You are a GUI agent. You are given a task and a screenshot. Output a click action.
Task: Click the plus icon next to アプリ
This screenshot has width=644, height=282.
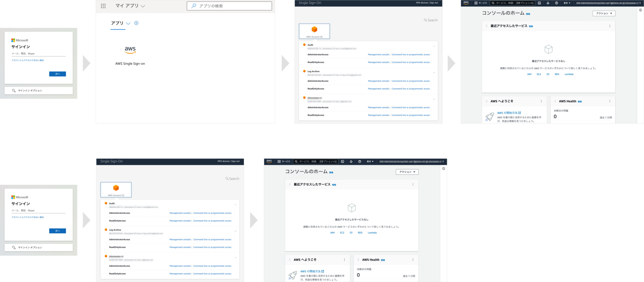click(x=136, y=23)
